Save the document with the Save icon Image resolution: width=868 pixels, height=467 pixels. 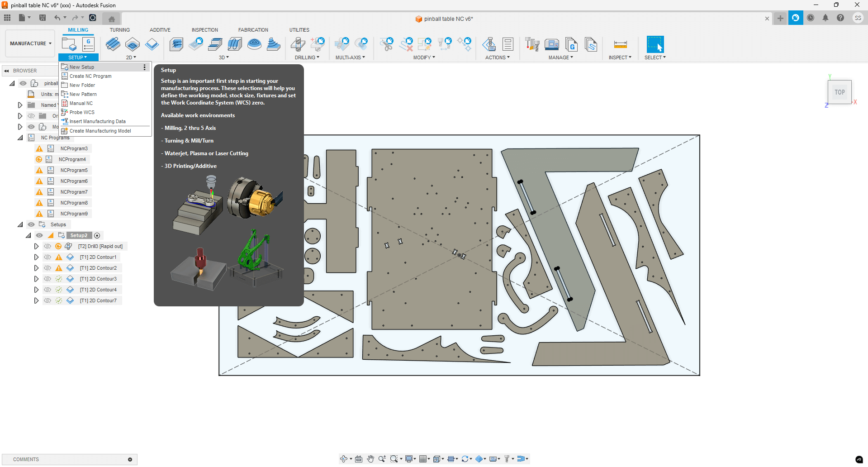coord(43,18)
